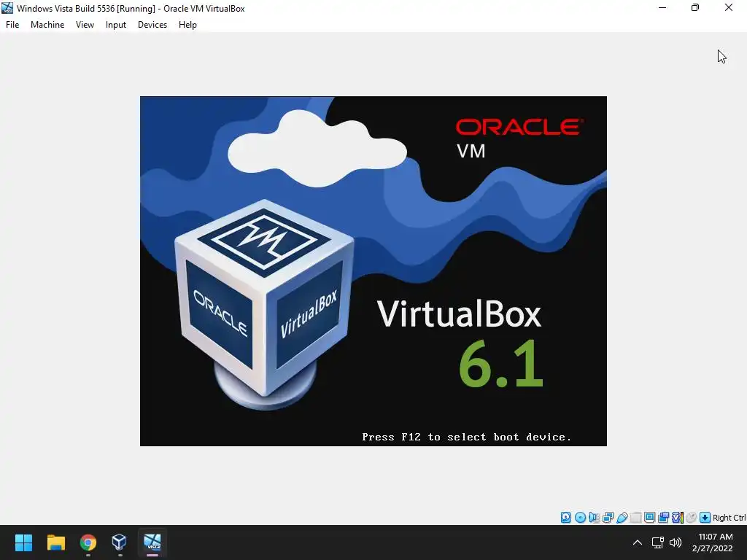
Task: Select the running Vista VM taskbar icon
Action: tap(152, 542)
